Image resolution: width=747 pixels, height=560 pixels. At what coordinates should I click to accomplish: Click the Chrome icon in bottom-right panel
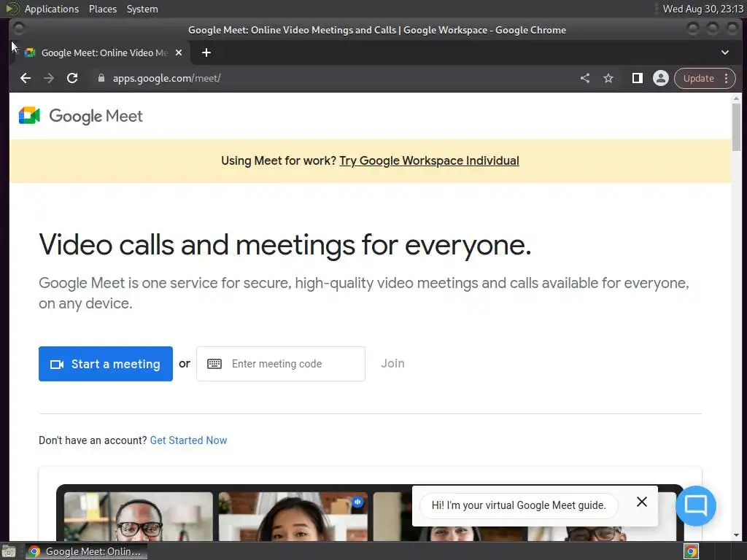point(692,551)
